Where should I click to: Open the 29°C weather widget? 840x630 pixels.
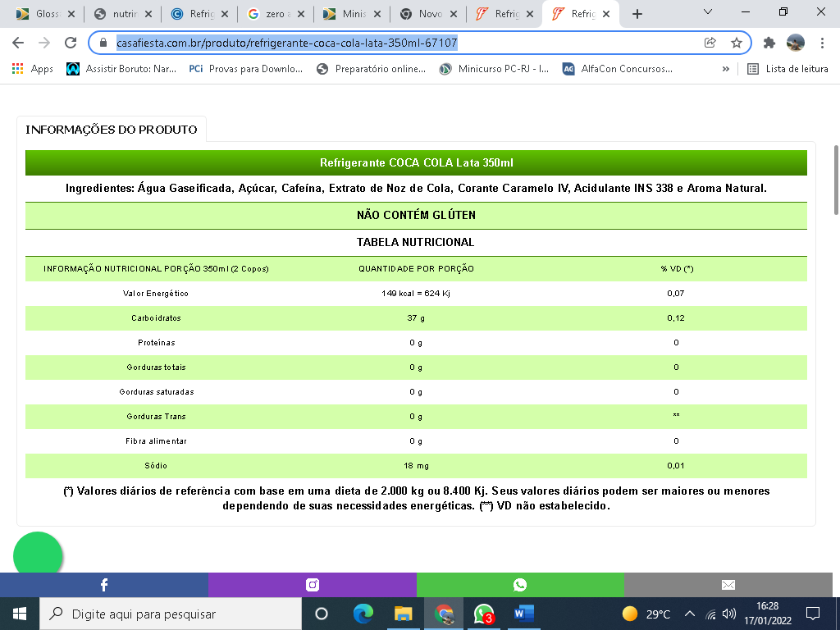click(x=646, y=614)
